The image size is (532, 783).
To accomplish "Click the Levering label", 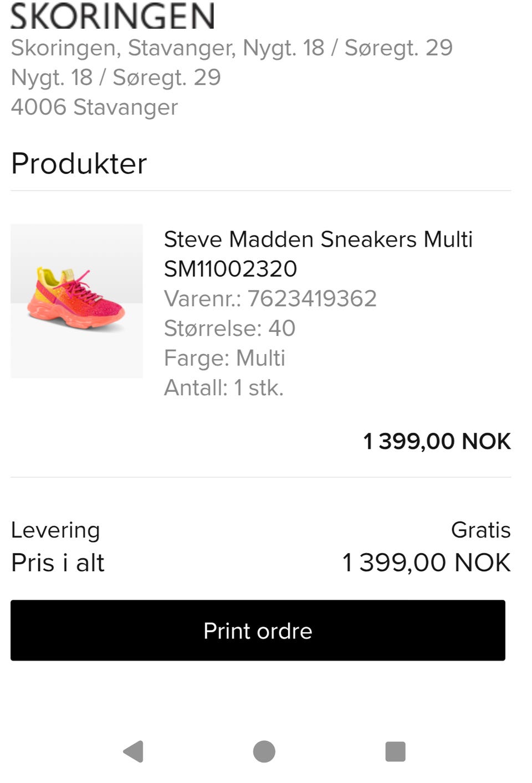I will [55, 530].
